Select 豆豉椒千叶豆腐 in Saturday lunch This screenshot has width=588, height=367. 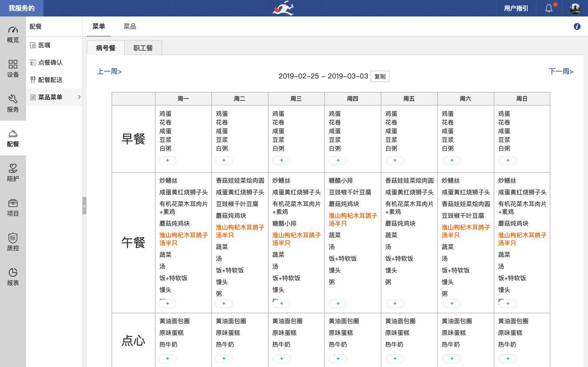coord(463,216)
